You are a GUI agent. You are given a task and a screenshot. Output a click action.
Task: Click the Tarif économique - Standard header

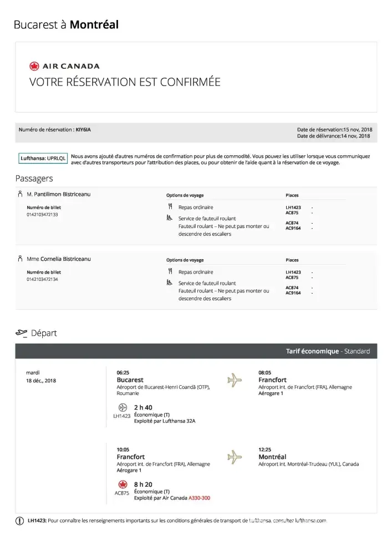(x=327, y=351)
